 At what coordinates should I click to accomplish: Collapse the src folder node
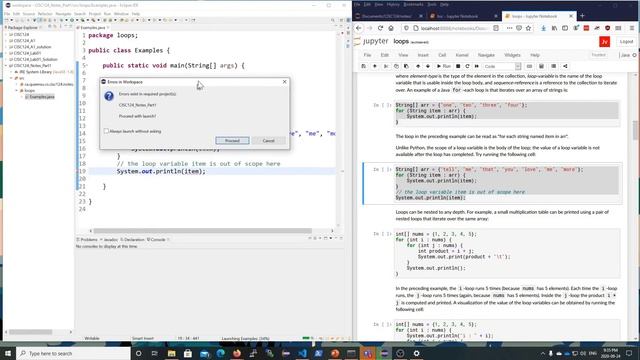point(11,78)
